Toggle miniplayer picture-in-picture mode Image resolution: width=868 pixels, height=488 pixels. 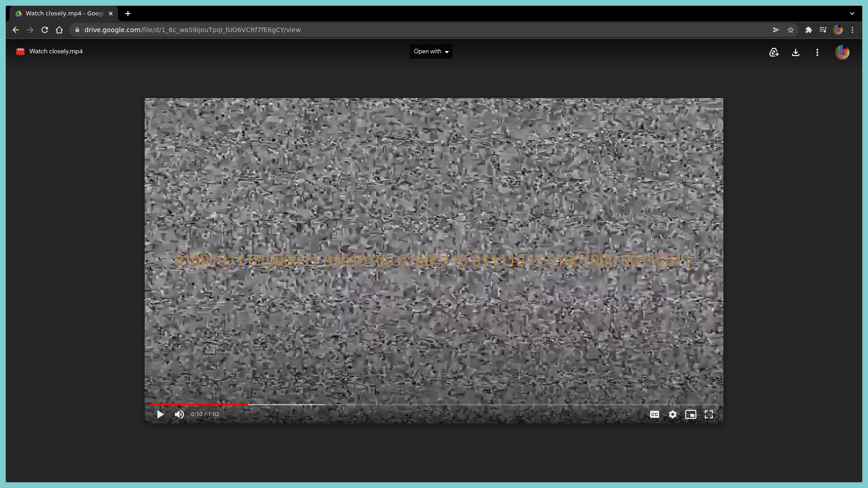[691, 414]
